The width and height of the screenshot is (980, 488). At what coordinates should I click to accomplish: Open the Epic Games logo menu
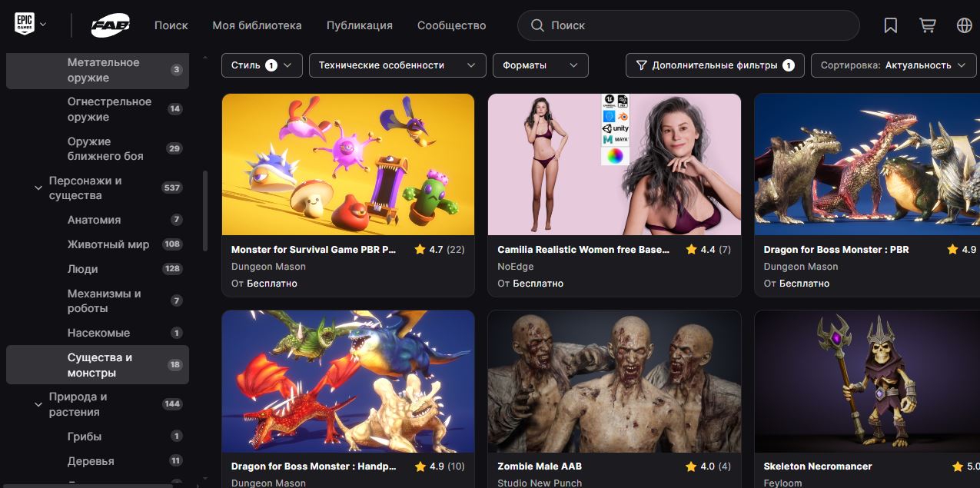point(24,25)
